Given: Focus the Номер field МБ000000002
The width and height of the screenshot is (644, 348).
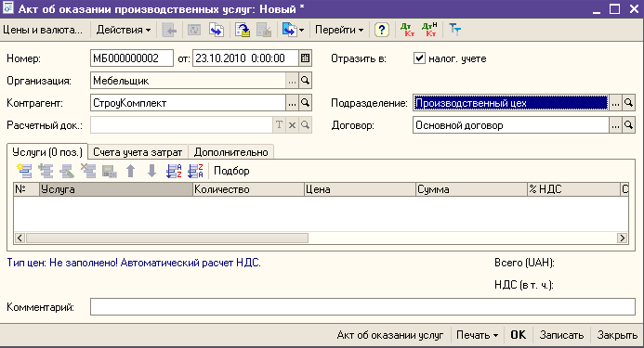Looking at the screenshot, I should click(x=132, y=58).
